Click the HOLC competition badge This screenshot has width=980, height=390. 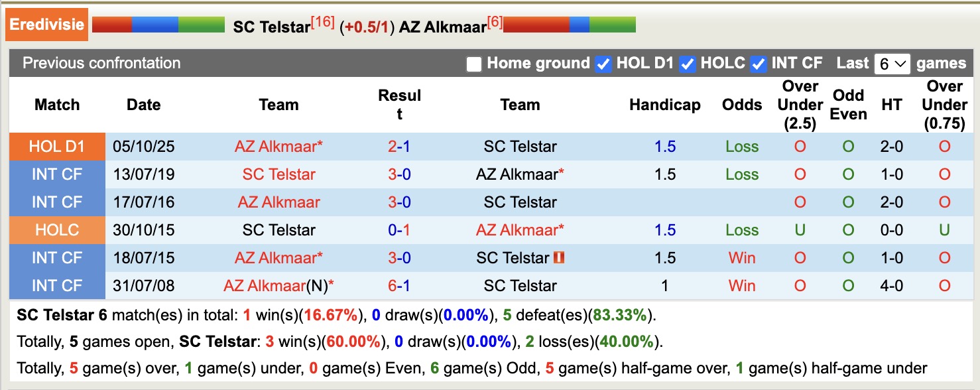point(57,230)
